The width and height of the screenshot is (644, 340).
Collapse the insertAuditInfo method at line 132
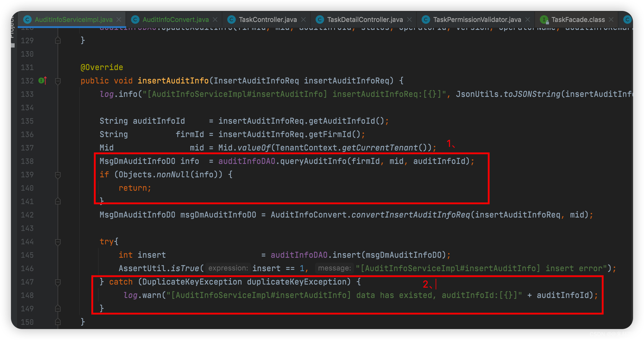(x=58, y=81)
